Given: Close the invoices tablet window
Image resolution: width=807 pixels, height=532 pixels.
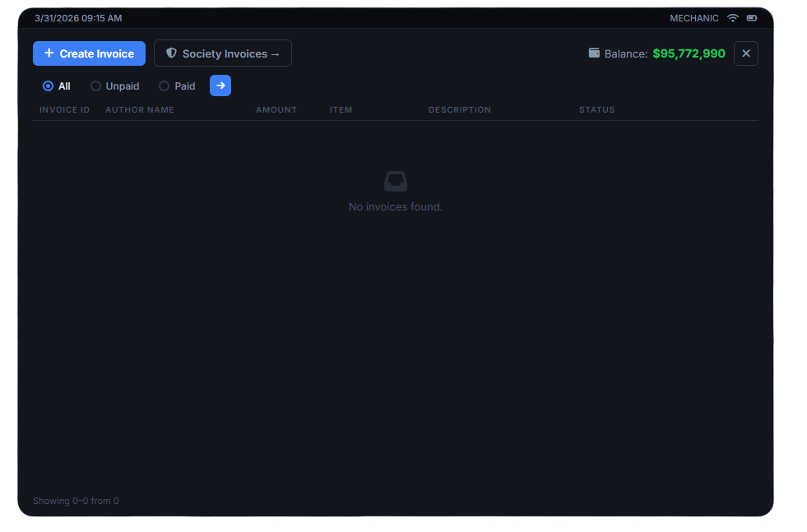Looking at the screenshot, I should [x=746, y=53].
